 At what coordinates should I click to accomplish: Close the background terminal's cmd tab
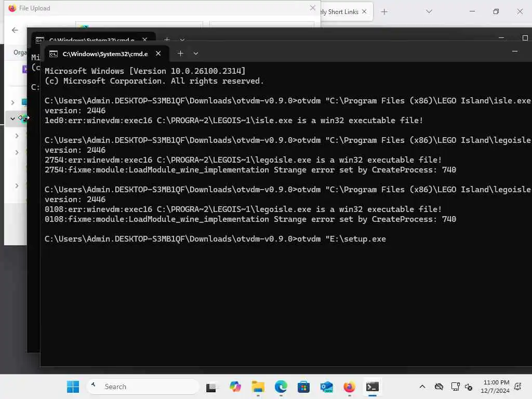click(x=145, y=39)
